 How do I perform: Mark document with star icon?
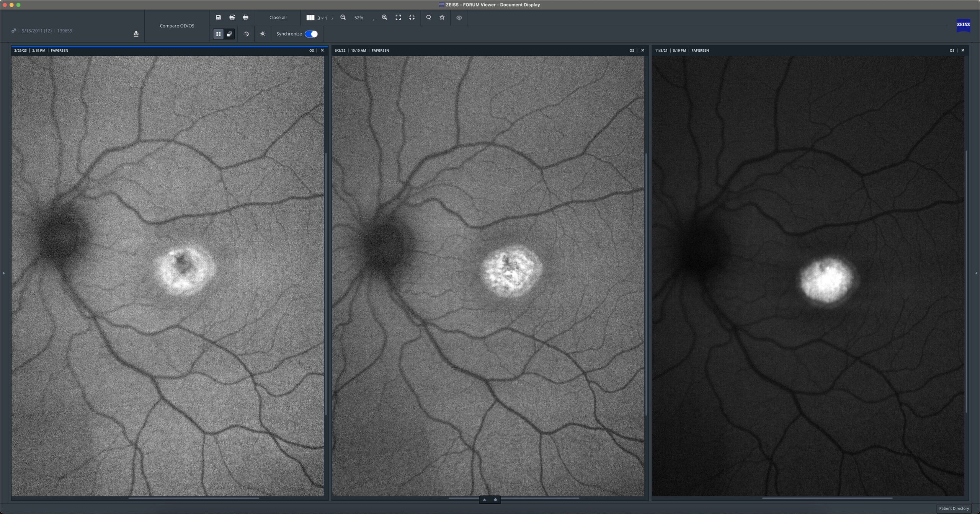pos(442,17)
